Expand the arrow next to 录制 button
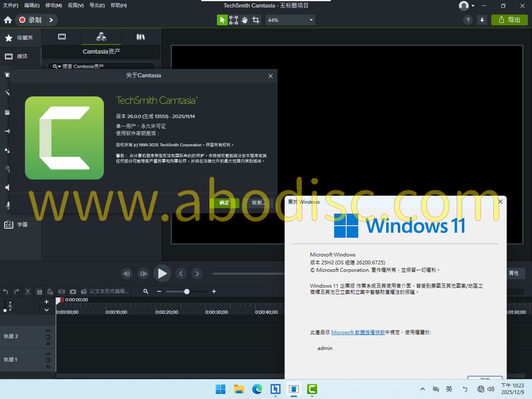Viewport: 532px width, 399px height. click(x=51, y=20)
